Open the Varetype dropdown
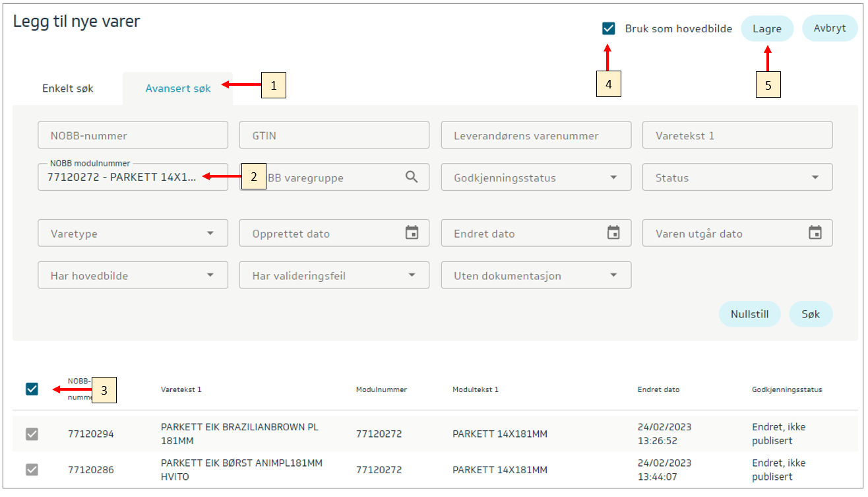The width and height of the screenshot is (868, 497). pos(210,234)
